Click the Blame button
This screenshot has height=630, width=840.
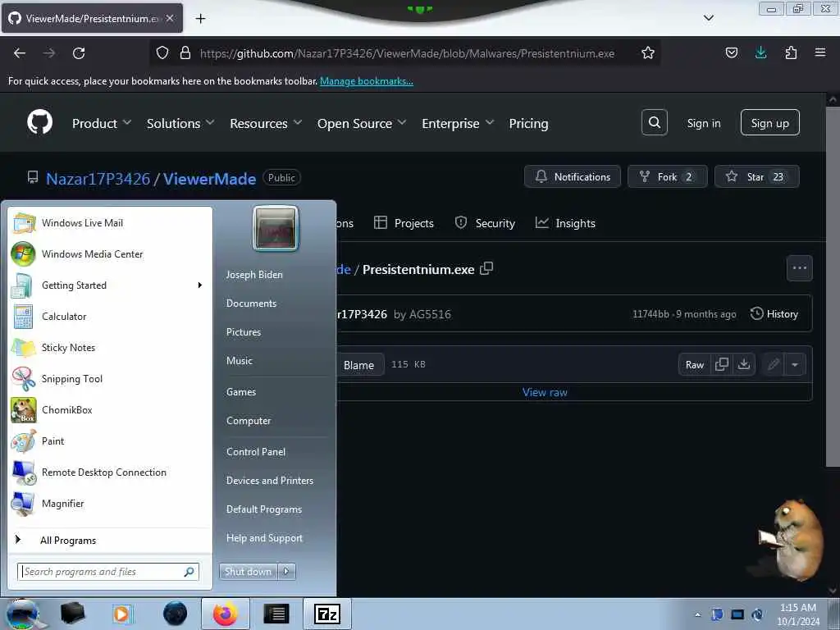(358, 365)
